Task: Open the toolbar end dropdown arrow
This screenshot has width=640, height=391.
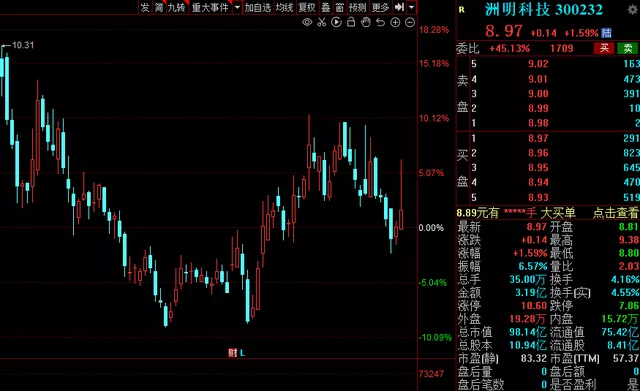Action: pyautogui.click(x=411, y=7)
